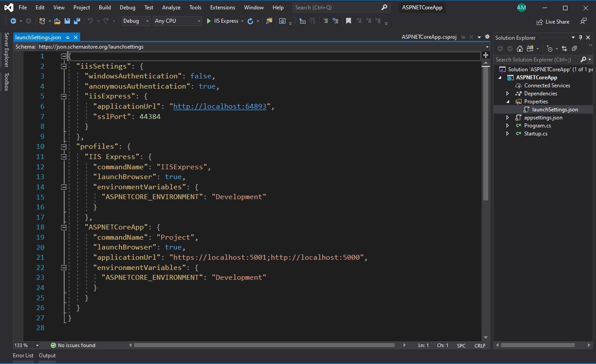Image resolution: width=596 pixels, height=364 pixels.
Task: Open the Toolbox side tab
Action: [6, 82]
